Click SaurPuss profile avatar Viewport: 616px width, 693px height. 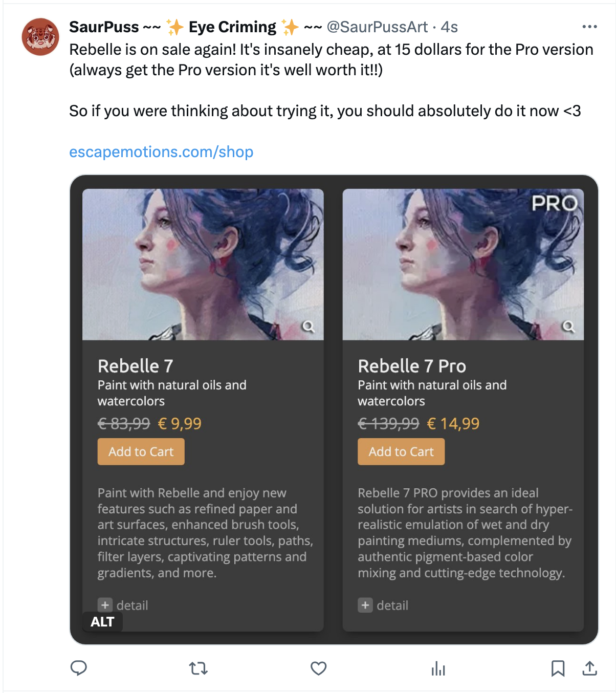coord(40,37)
